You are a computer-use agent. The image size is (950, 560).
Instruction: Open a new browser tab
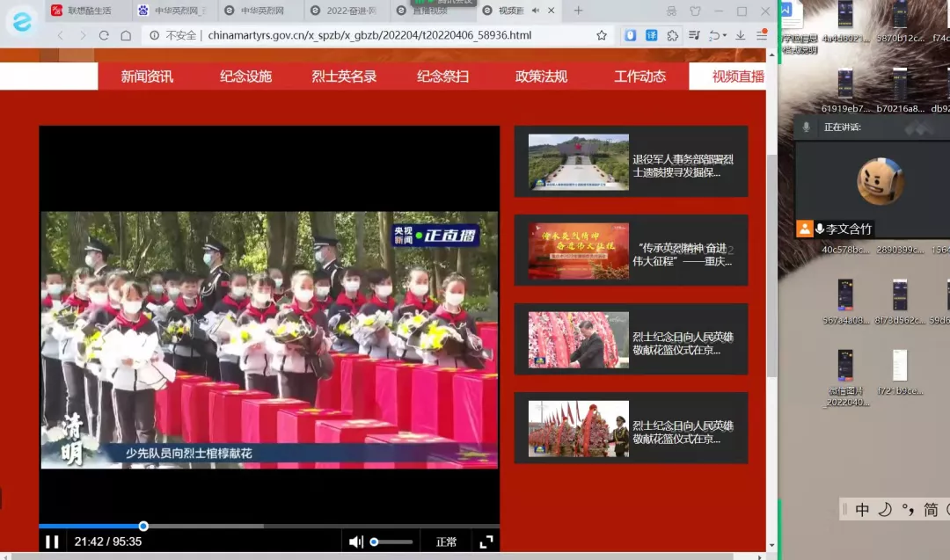578,11
